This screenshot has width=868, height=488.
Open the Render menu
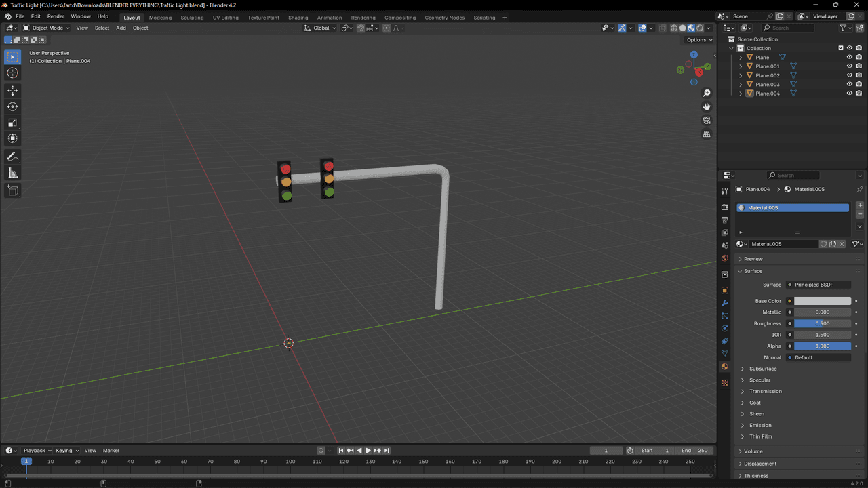point(56,16)
